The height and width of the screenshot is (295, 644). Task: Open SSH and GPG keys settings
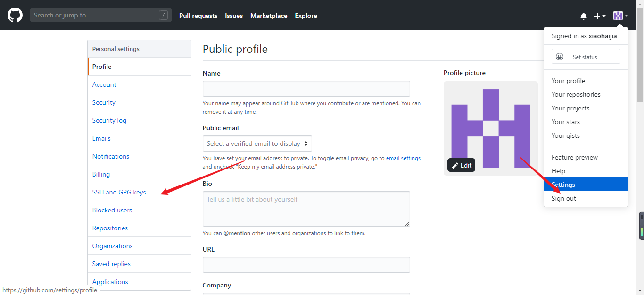pos(119,192)
